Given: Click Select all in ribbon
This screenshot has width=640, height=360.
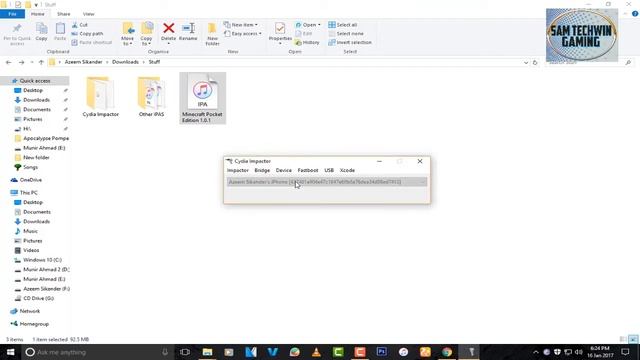Looking at the screenshot, I should (x=343, y=25).
